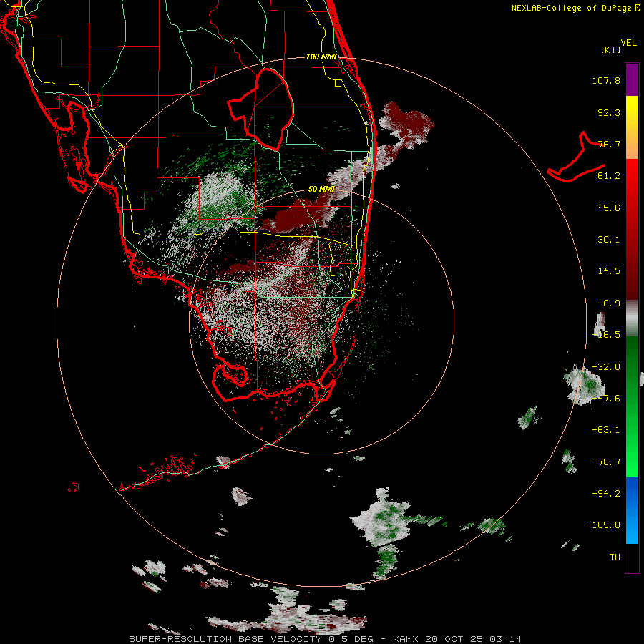Select the -78.7 scale value
The width and height of the screenshot is (644, 644).
coord(606,462)
